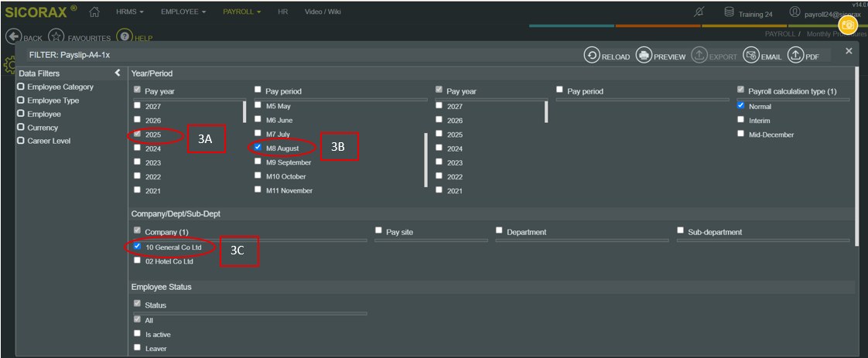Click Pay period list scrollbar

pos(425,161)
